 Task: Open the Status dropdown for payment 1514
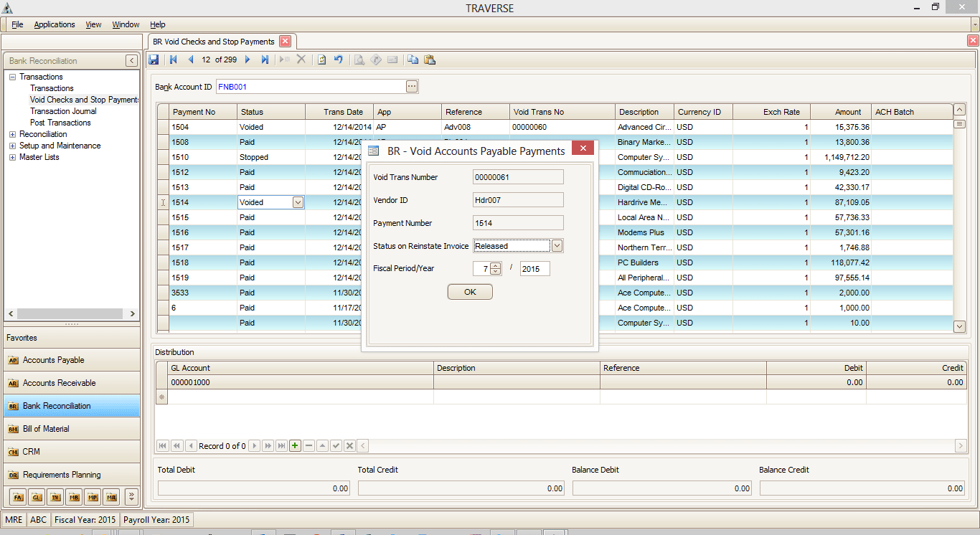[298, 202]
